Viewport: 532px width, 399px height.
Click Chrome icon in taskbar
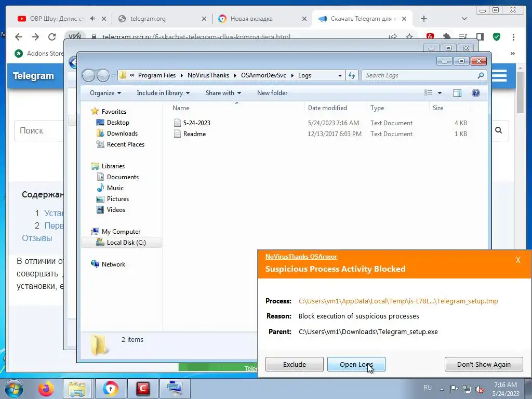coord(110,389)
